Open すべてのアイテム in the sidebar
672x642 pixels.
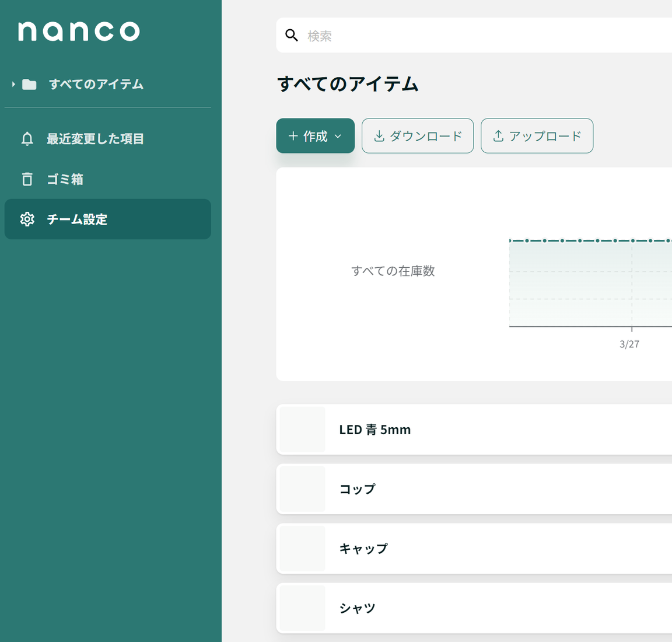pos(96,84)
